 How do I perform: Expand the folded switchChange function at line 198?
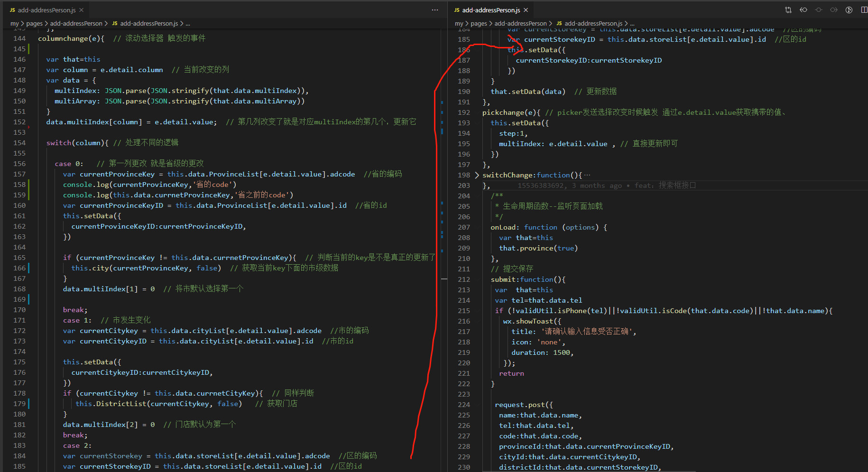tap(477, 175)
